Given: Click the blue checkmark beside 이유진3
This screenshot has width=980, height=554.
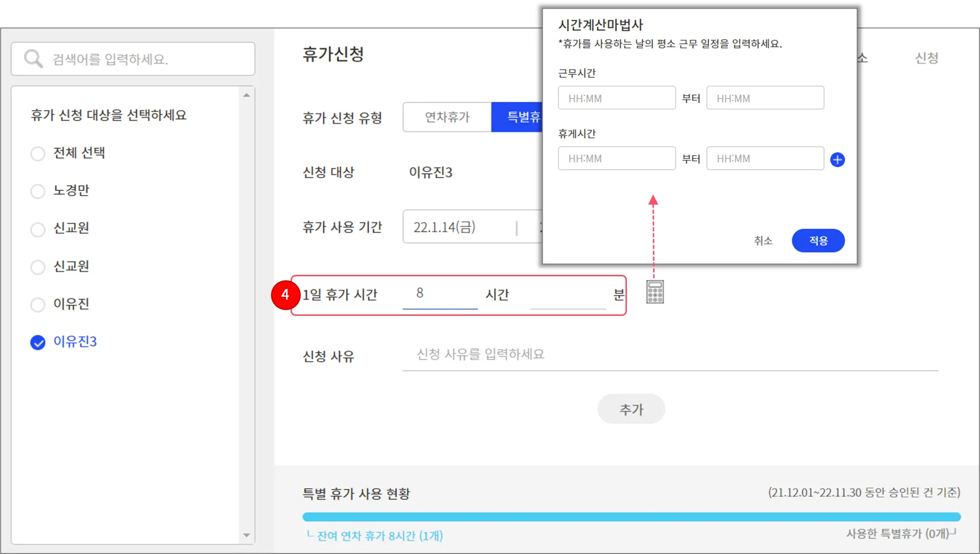Looking at the screenshot, I should (38, 342).
